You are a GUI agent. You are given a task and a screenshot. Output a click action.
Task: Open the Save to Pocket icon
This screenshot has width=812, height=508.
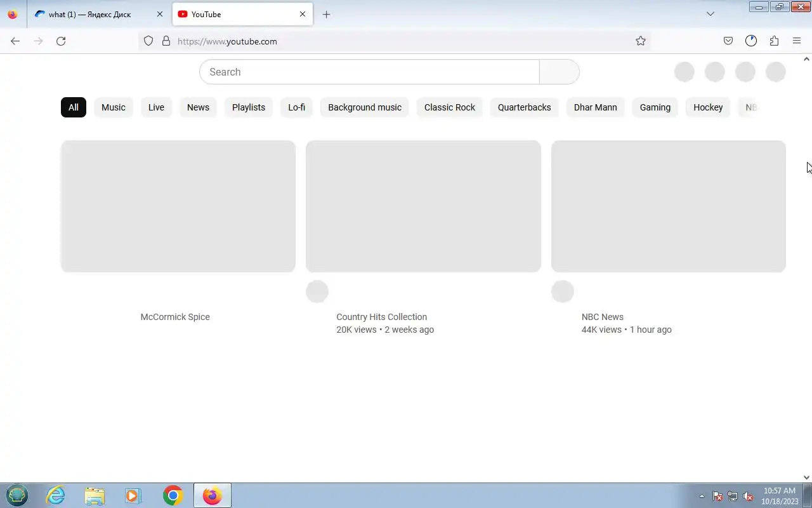point(728,41)
